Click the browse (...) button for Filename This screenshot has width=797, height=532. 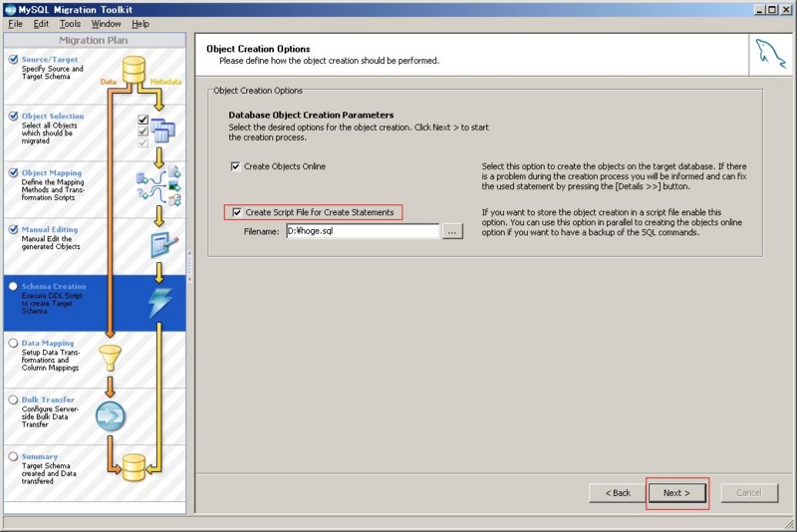tap(452, 231)
